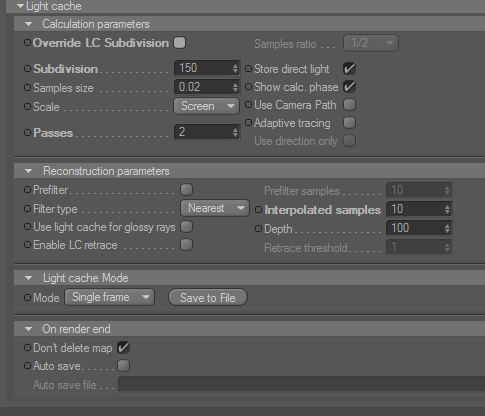Click animation dot beside Subdivision
Image resolution: width=485 pixels, height=416 pixels.
[27, 69]
